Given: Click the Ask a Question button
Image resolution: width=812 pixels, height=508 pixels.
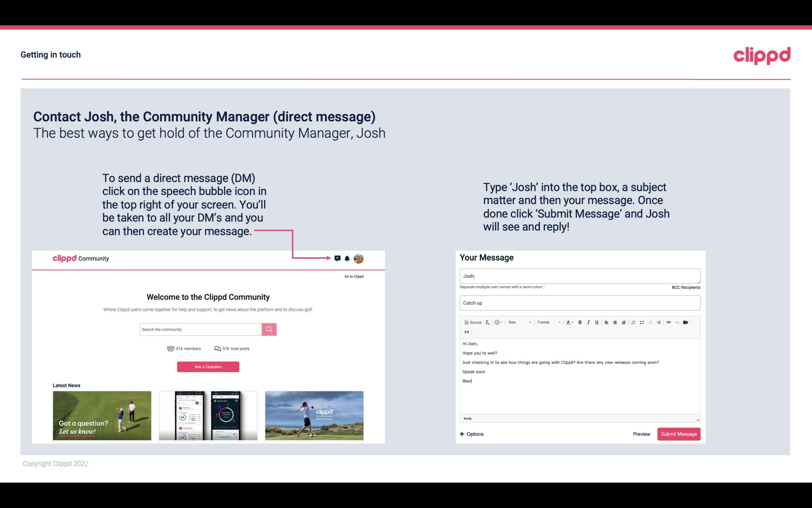Looking at the screenshot, I should 208,366.
